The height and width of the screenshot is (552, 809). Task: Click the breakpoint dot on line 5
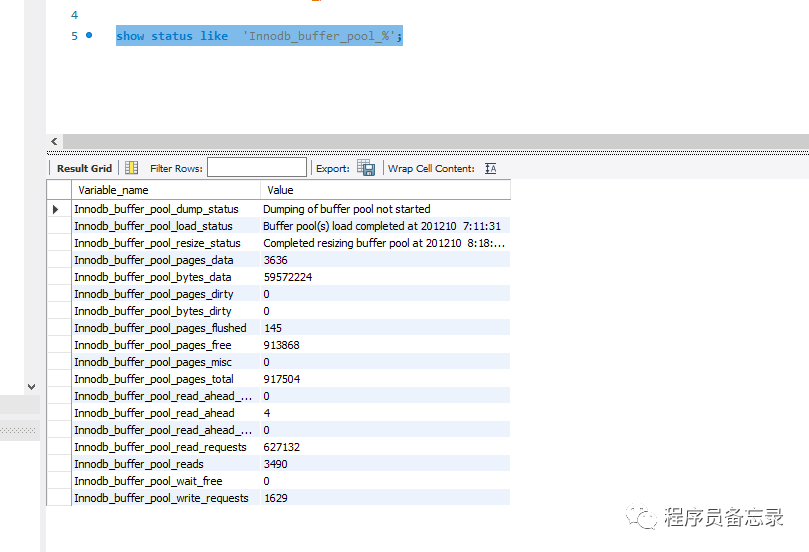tap(89, 35)
